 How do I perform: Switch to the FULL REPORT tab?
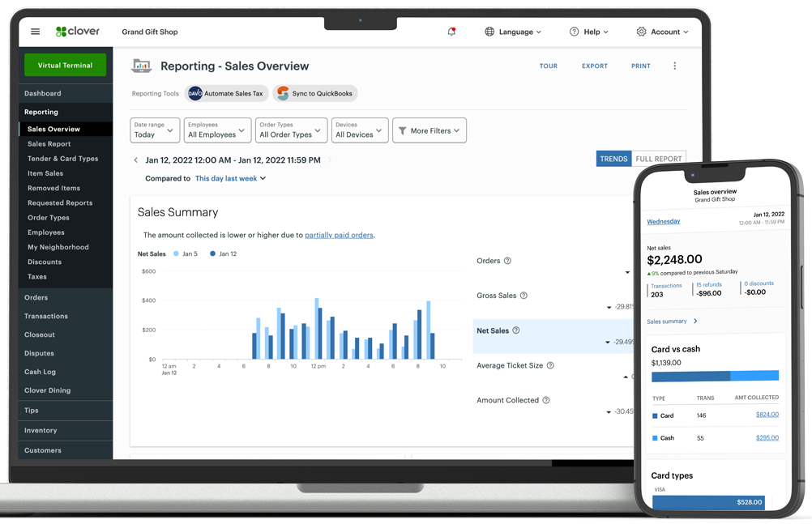coord(659,159)
